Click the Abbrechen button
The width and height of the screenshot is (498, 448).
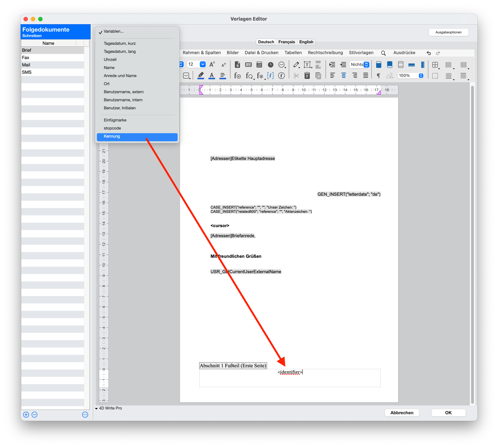(x=401, y=413)
